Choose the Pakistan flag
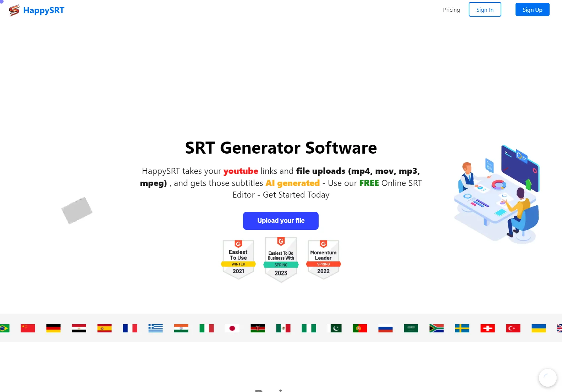The width and height of the screenshot is (562, 392). click(x=335, y=328)
